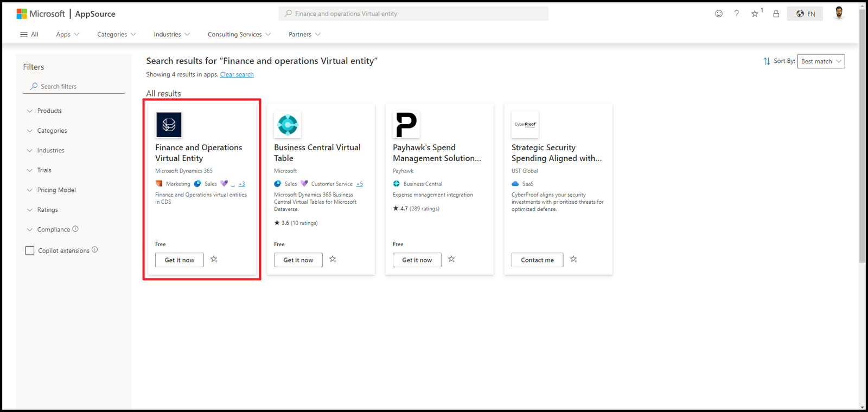Click the vertical page scrollbar

coord(863,136)
